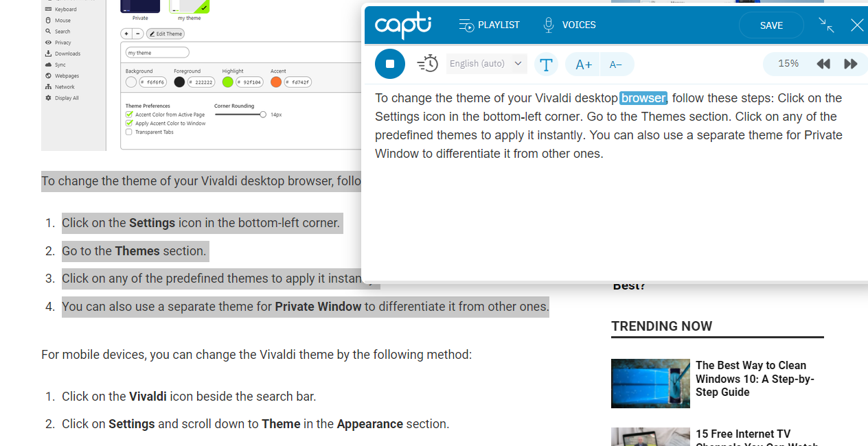
Task: Click the plus add-theme button
Action: click(126, 34)
